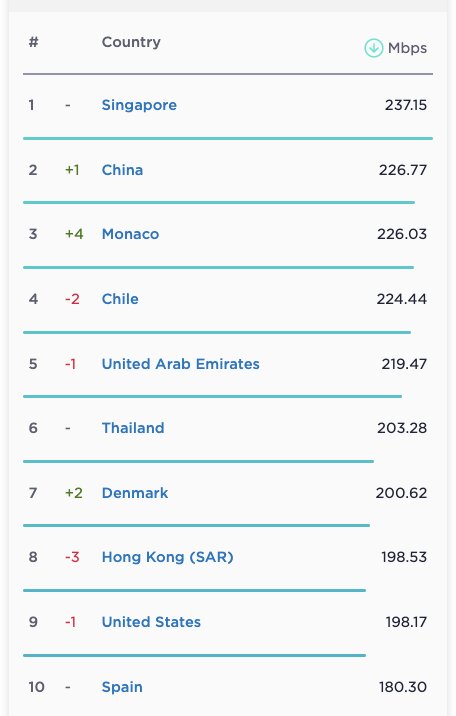Click the # rank column header
456x716 pixels.
coord(33,42)
